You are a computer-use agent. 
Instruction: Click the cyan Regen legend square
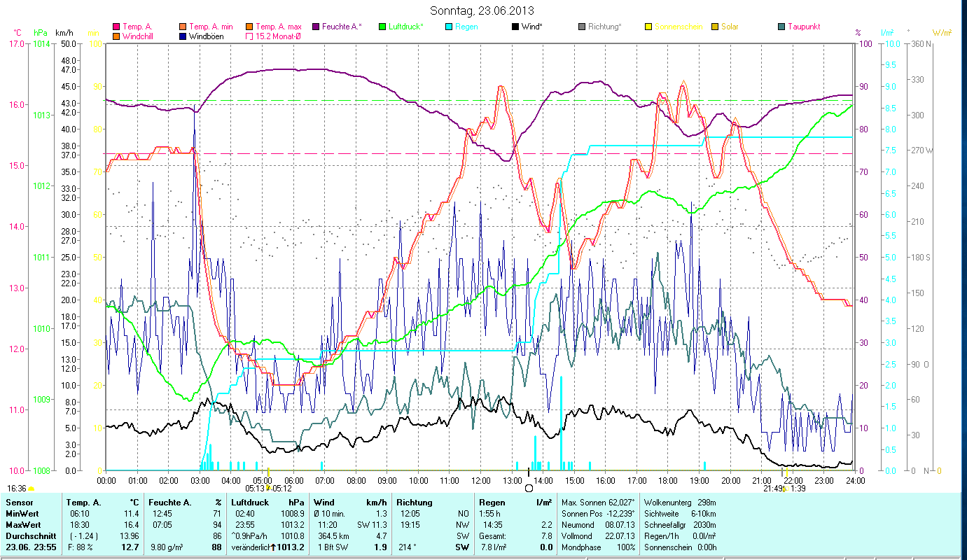point(449,27)
